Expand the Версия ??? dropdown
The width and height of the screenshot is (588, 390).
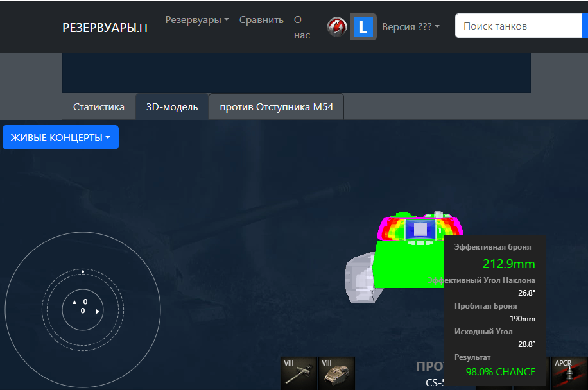pos(410,27)
